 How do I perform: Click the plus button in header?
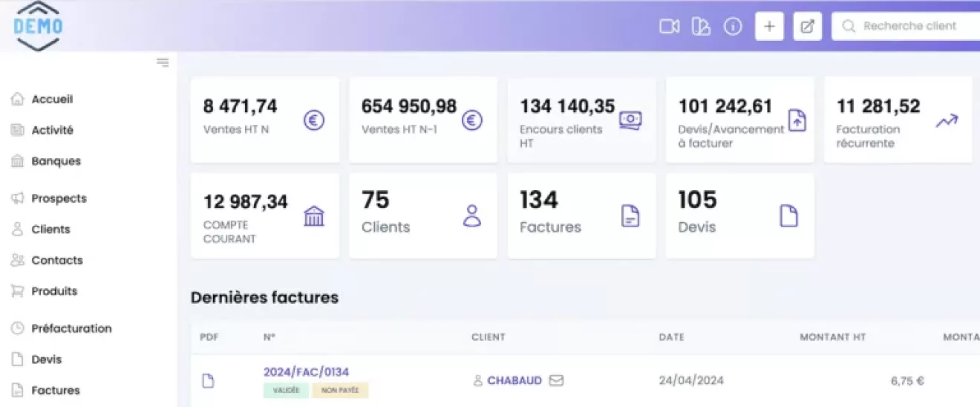click(769, 27)
